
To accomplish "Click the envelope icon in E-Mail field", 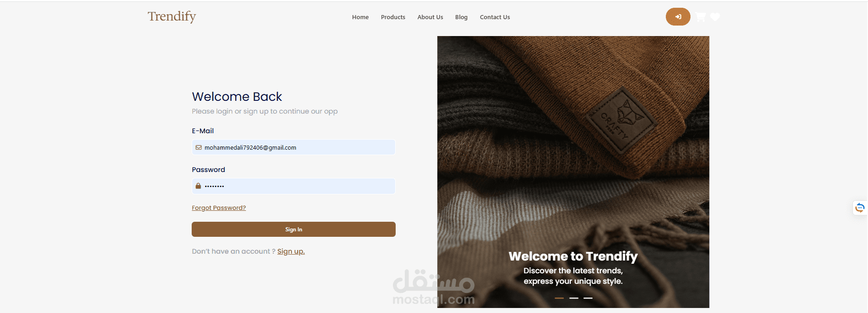I will pos(199,147).
